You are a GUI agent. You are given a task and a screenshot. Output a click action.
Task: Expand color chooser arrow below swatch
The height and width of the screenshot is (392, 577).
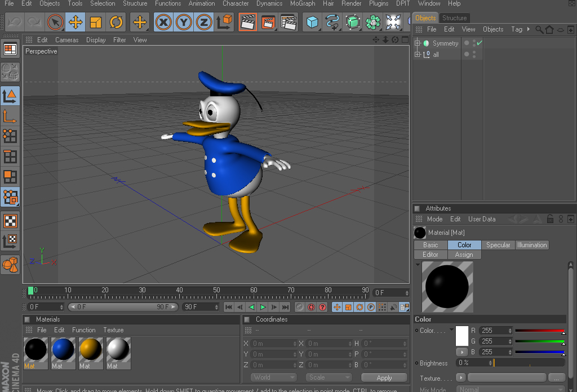[462, 352]
